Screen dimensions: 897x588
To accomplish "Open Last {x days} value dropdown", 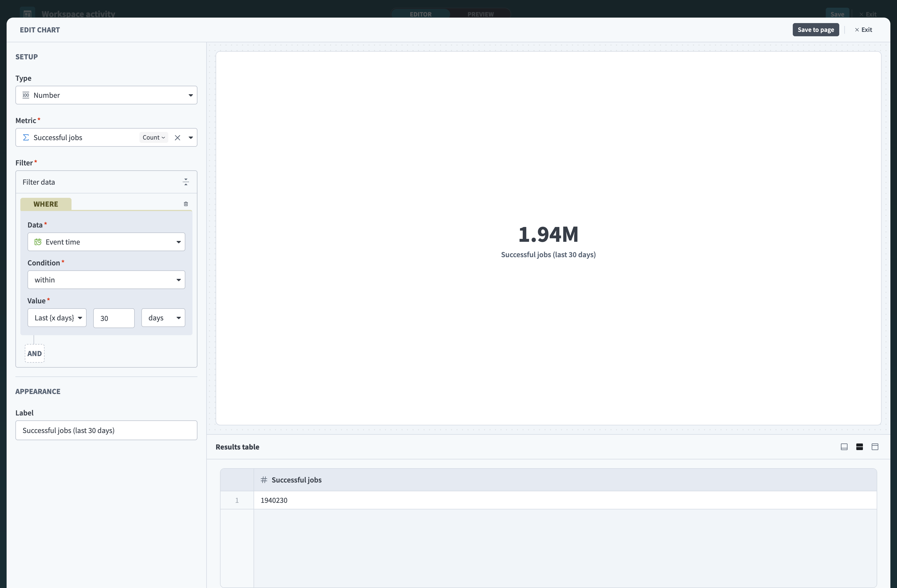I will [57, 318].
